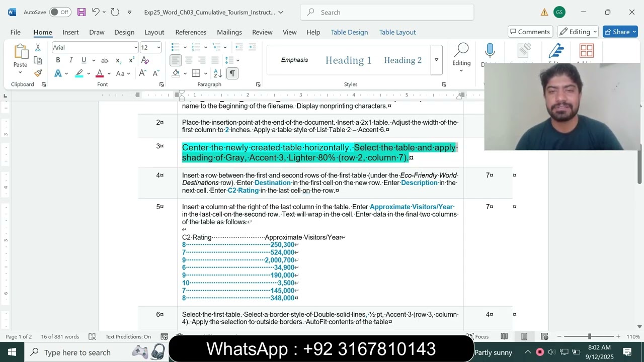
Task: Click the Underline button
Action: click(x=84, y=60)
